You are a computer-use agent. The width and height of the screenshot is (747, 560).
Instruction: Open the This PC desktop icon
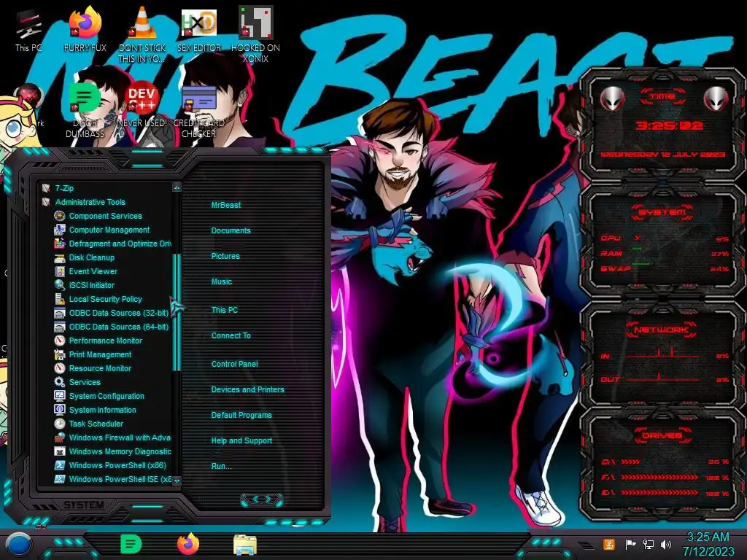[28, 29]
